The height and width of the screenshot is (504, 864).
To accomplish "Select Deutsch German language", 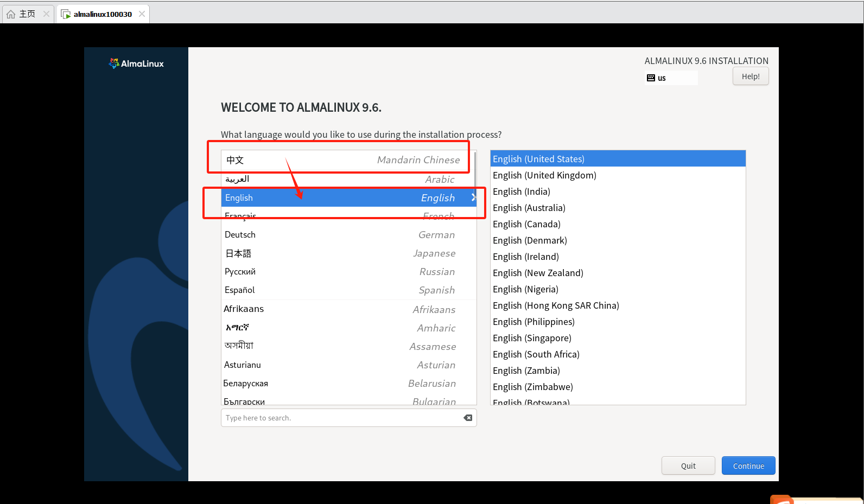I will 348,234.
